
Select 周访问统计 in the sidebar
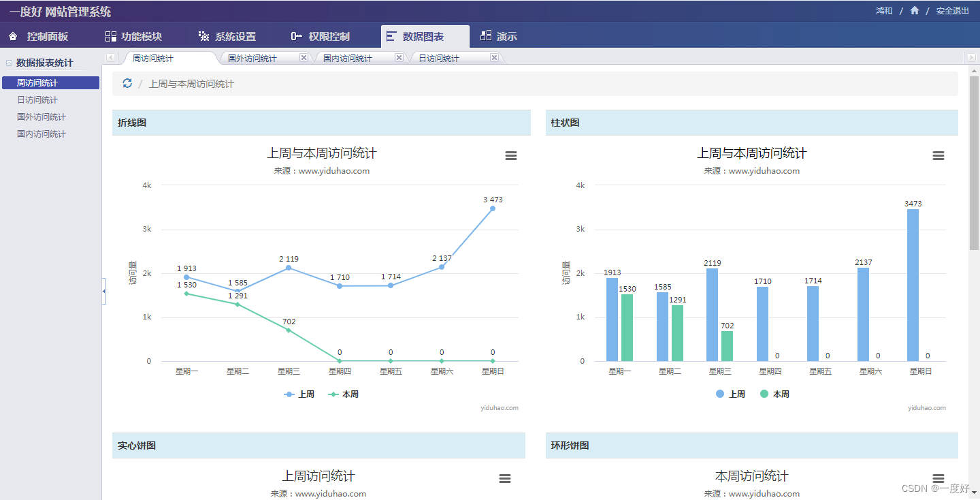(x=50, y=83)
